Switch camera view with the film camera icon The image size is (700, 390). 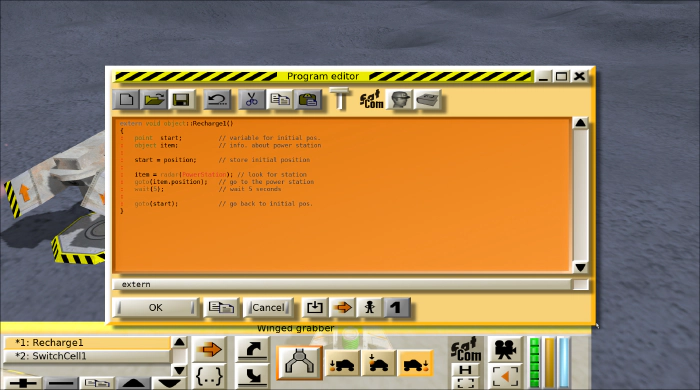(505, 349)
